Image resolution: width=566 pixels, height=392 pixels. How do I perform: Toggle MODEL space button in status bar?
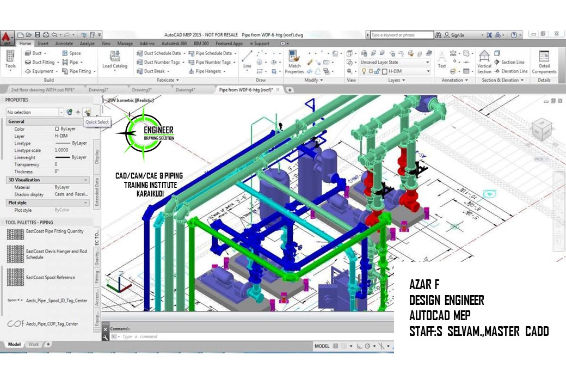coord(322,346)
